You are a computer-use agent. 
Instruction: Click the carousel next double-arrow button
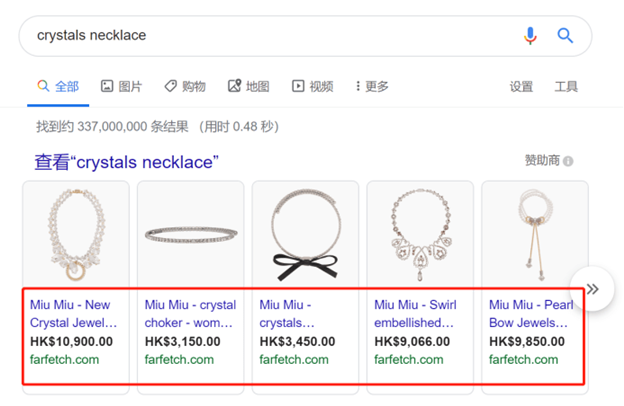pyautogui.click(x=592, y=289)
